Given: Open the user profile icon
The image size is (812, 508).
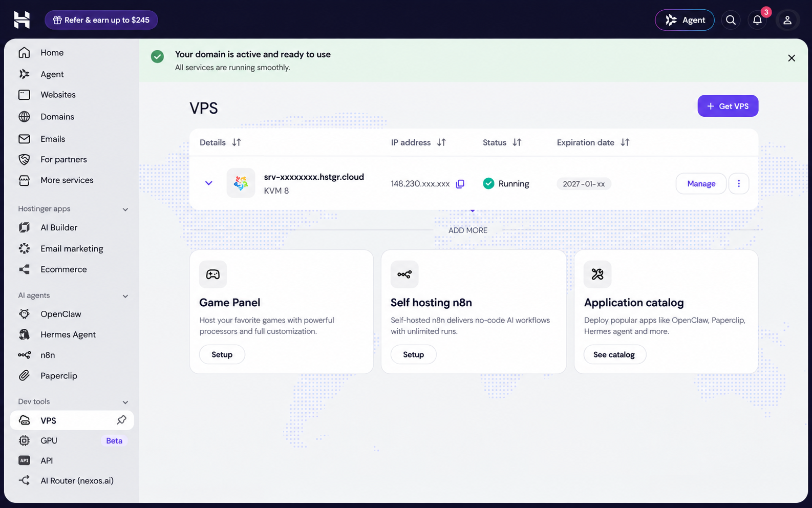Looking at the screenshot, I should click(787, 20).
